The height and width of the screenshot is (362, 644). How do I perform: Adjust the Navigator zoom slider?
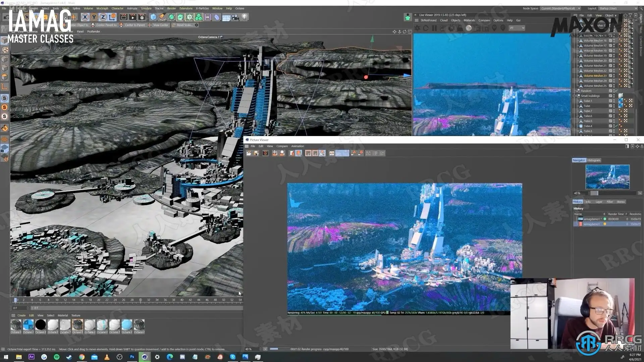click(594, 193)
